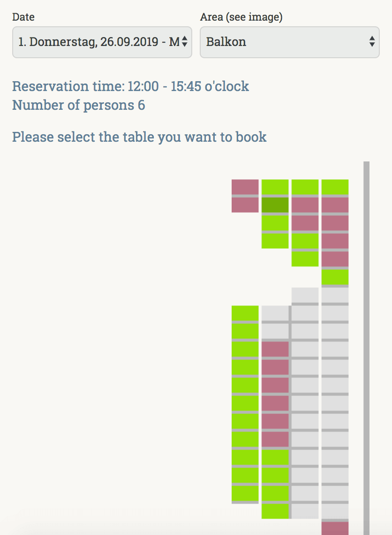Open the Date dropdown showing Donnerstag, 26.09.2019
Viewport: 392px width, 535px height.
(x=102, y=42)
